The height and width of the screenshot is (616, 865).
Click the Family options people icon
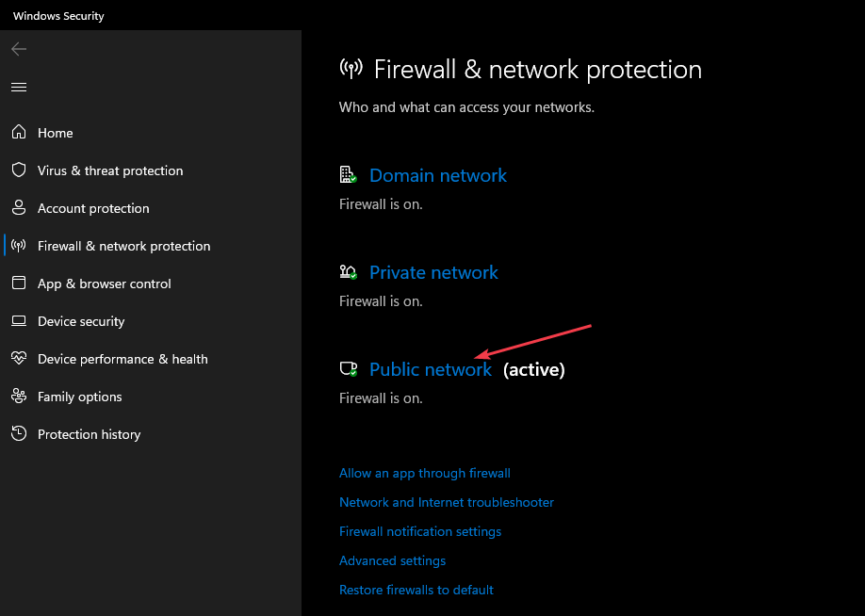click(19, 397)
